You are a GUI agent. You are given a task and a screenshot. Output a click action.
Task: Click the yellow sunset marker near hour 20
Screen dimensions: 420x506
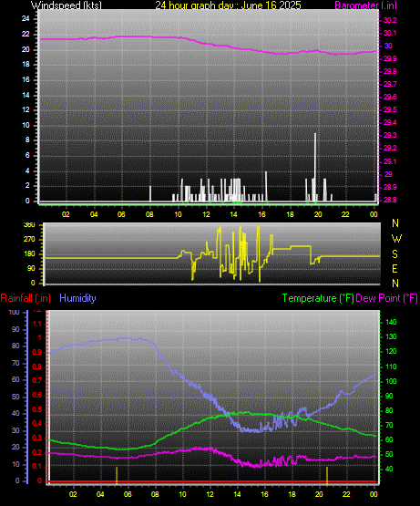pyautogui.click(x=327, y=475)
